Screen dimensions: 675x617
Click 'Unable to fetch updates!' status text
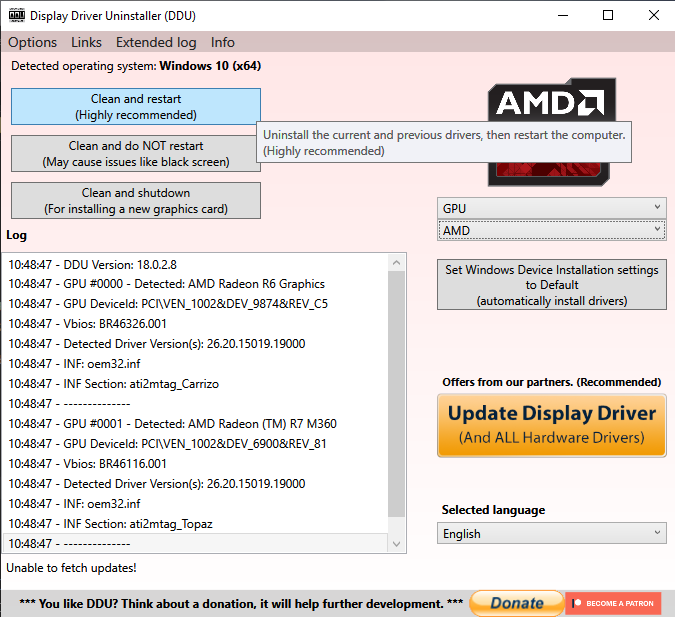(x=71, y=568)
